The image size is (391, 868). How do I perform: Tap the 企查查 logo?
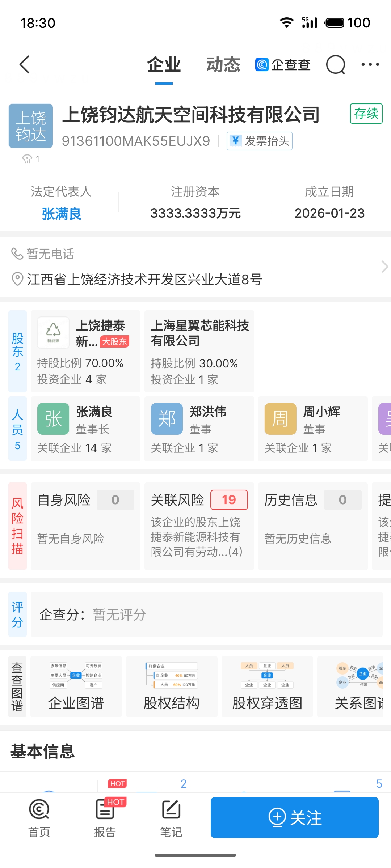(x=283, y=65)
